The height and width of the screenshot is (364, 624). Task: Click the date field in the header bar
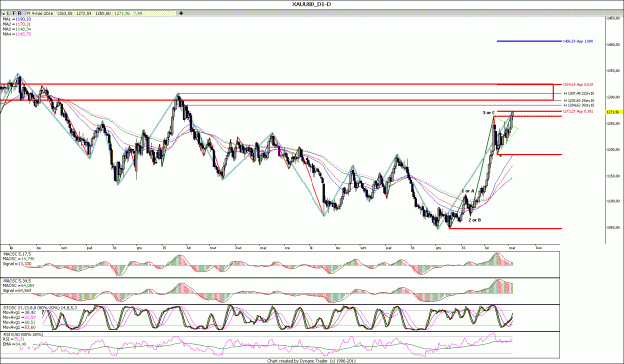39,13
